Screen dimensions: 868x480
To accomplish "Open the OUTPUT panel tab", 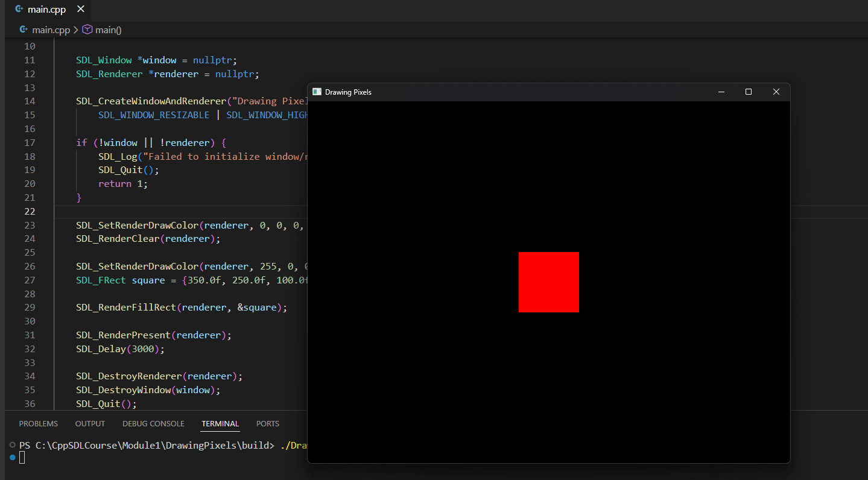I will [x=90, y=424].
